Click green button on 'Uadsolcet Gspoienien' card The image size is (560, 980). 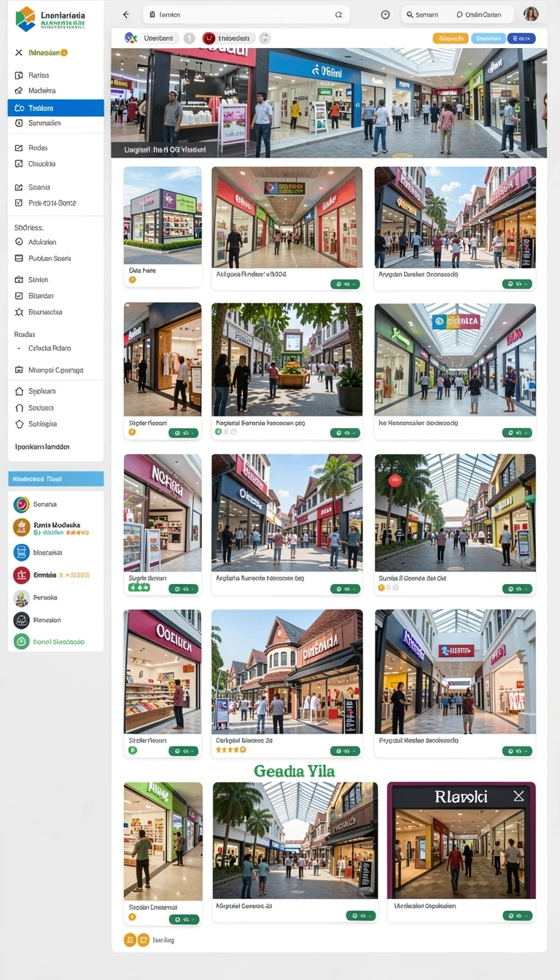(517, 915)
